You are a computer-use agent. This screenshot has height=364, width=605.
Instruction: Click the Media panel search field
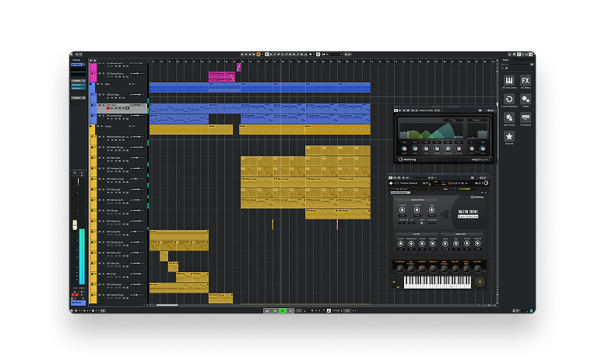point(517,65)
